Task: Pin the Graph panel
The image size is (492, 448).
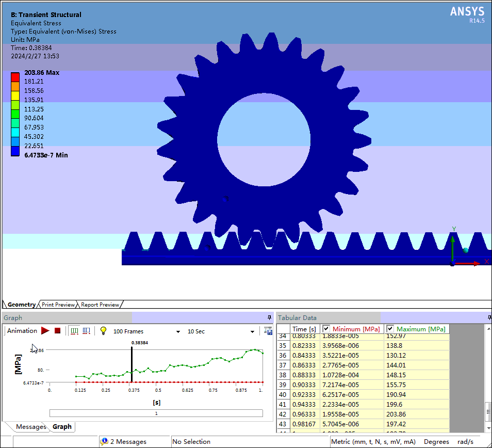Action: [x=269, y=318]
